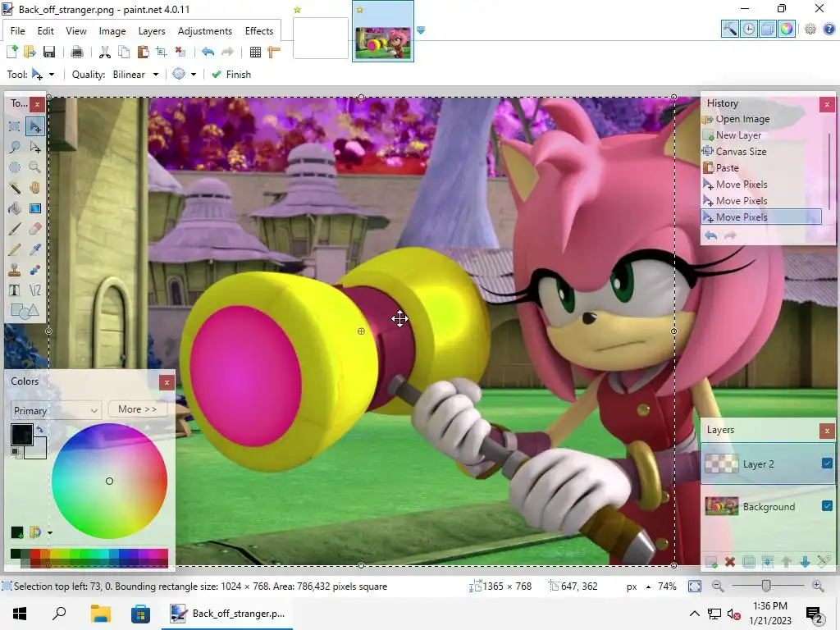Close the Colors panel
This screenshot has height=630, width=840.
pos(167,382)
